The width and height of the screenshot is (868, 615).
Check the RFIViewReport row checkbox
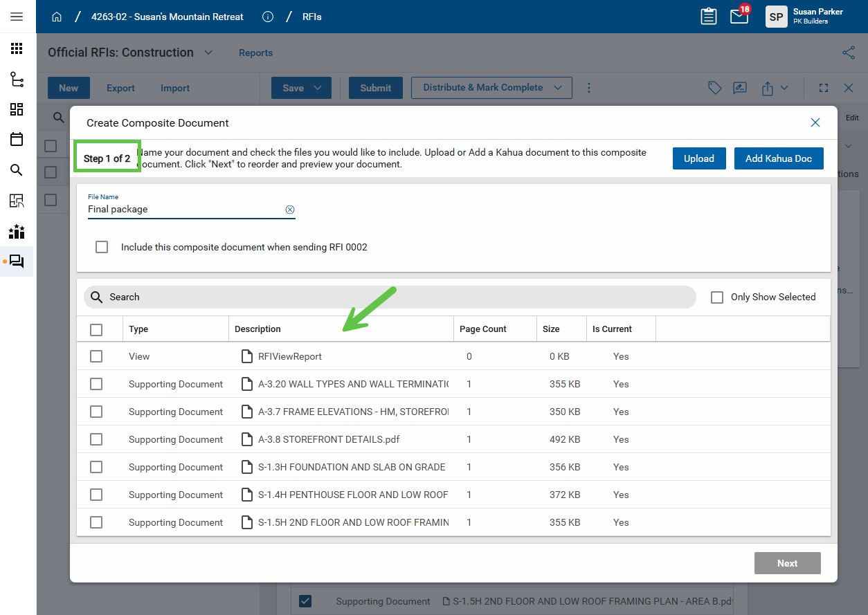(96, 356)
